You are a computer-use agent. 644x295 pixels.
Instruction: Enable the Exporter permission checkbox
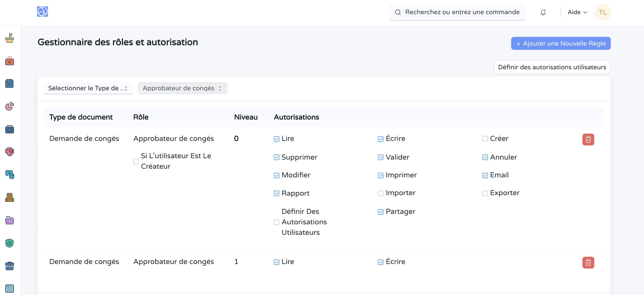click(x=485, y=193)
